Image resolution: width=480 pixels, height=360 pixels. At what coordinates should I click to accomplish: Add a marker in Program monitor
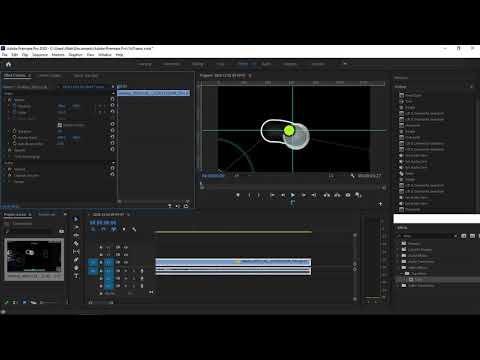point(238,195)
